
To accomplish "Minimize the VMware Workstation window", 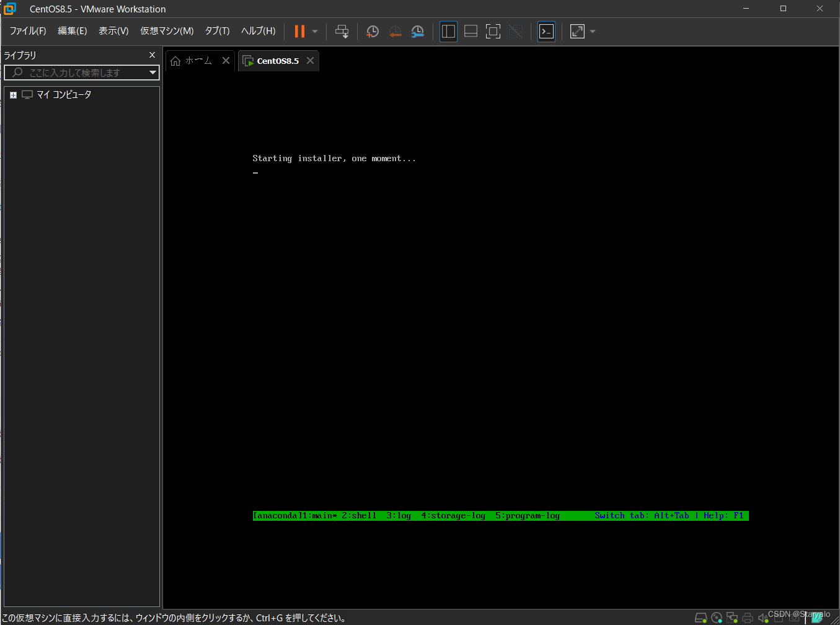I will [746, 9].
